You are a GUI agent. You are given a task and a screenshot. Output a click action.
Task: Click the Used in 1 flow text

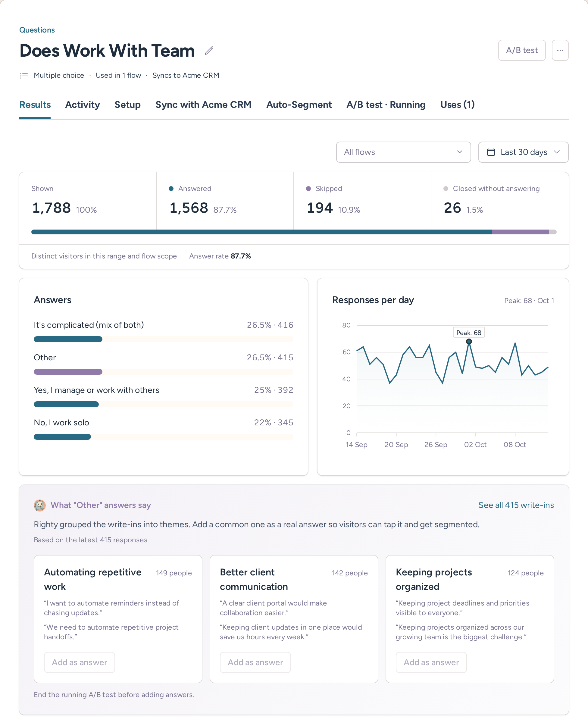118,76
